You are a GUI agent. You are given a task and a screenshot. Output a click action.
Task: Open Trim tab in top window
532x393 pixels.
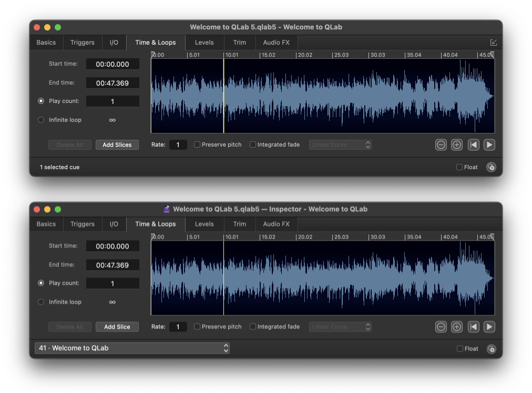240,43
